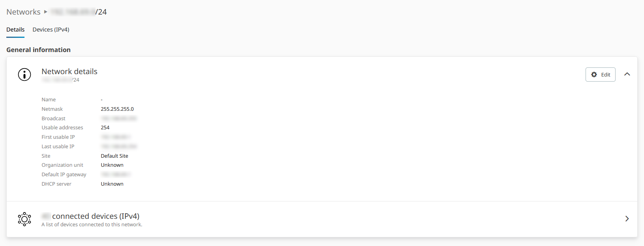Switch to the Details tab

[x=15, y=30]
